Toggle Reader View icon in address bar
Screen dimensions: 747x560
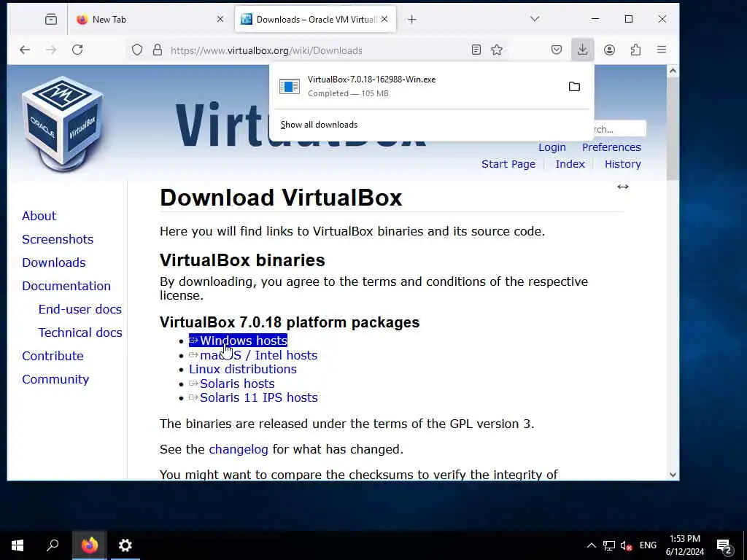click(x=476, y=50)
